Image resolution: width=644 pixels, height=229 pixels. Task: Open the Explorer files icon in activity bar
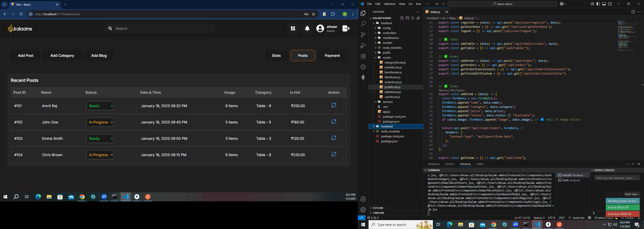click(x=363, y=13)
